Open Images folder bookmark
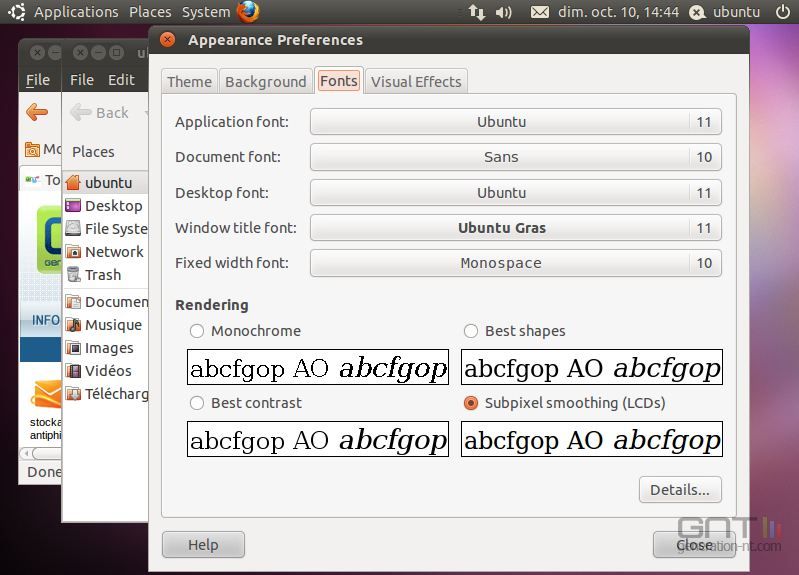Image resolution: width=799 pixels, height=575 pixels. [105, 348]
